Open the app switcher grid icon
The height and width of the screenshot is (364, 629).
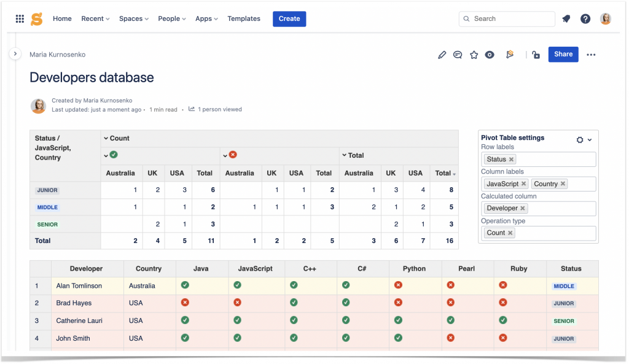tap(20, 18)
